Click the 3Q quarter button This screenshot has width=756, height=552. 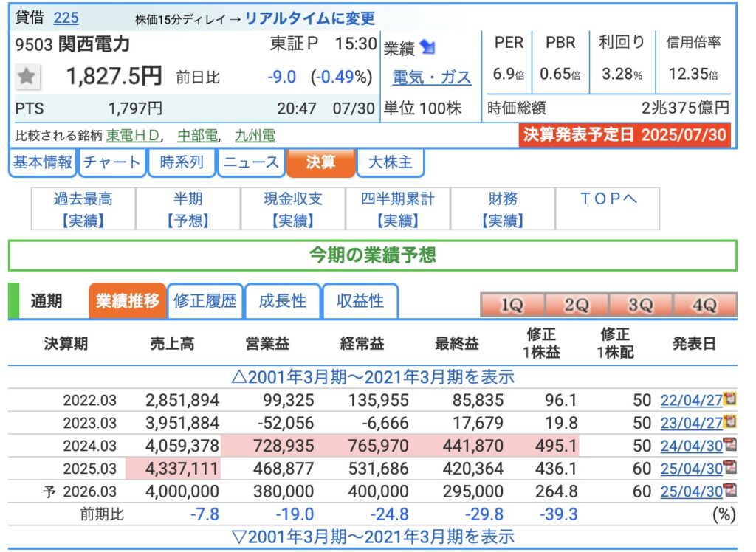[x=641, y=305]
